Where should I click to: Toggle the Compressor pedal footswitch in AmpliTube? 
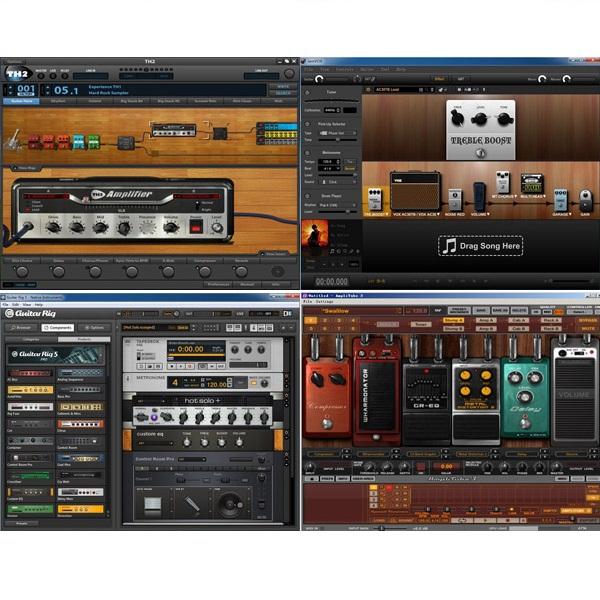(326, 423)
